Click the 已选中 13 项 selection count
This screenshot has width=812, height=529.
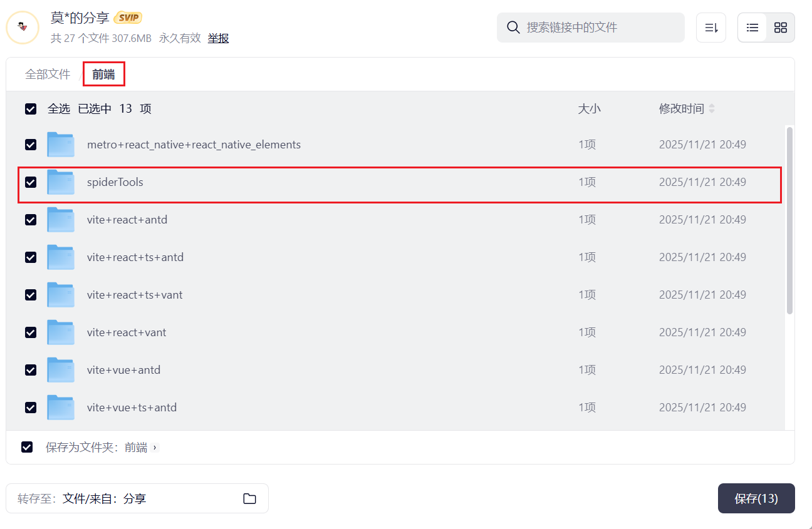click(115, 109)
